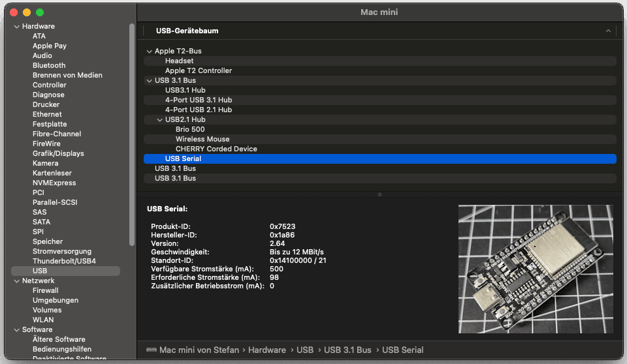Click the ESP32 board photo thumbnail
Viewport: 627px width, 364px height.
[x=536, y=269]
